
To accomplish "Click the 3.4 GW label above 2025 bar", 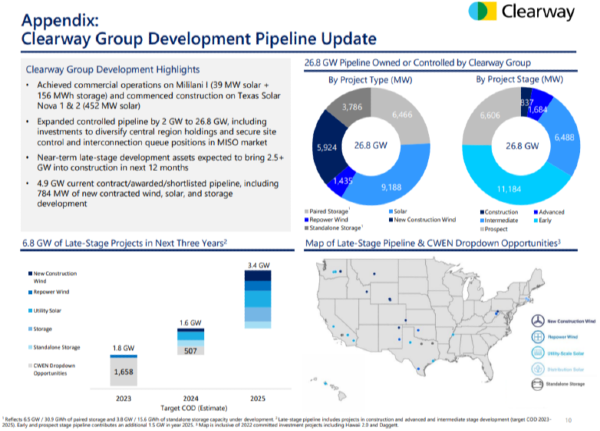I will pos(259,265).
